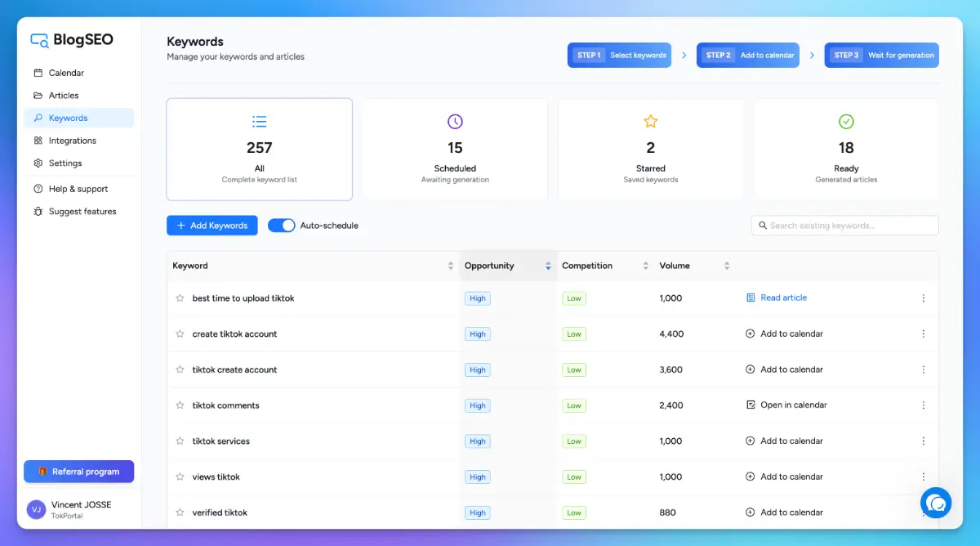The image size is (980, 546).
Task: Sort by the Volume column arrows
Action: click(727, 266)
